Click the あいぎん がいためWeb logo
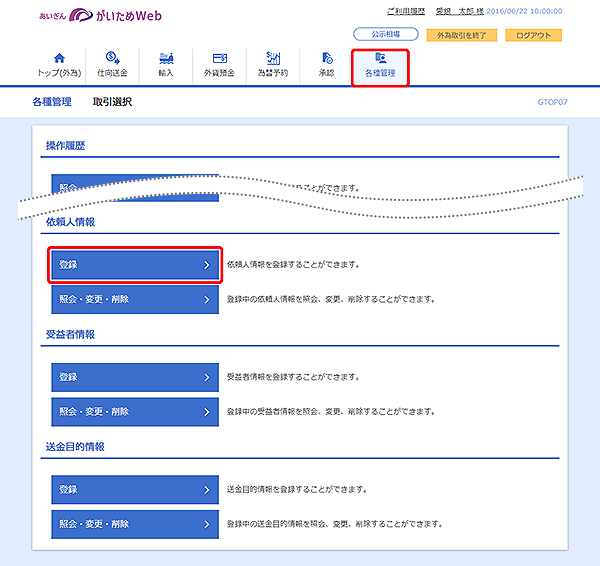Image resolution: width=600 pixels, height=566 pixels. (x=100, y=16)
